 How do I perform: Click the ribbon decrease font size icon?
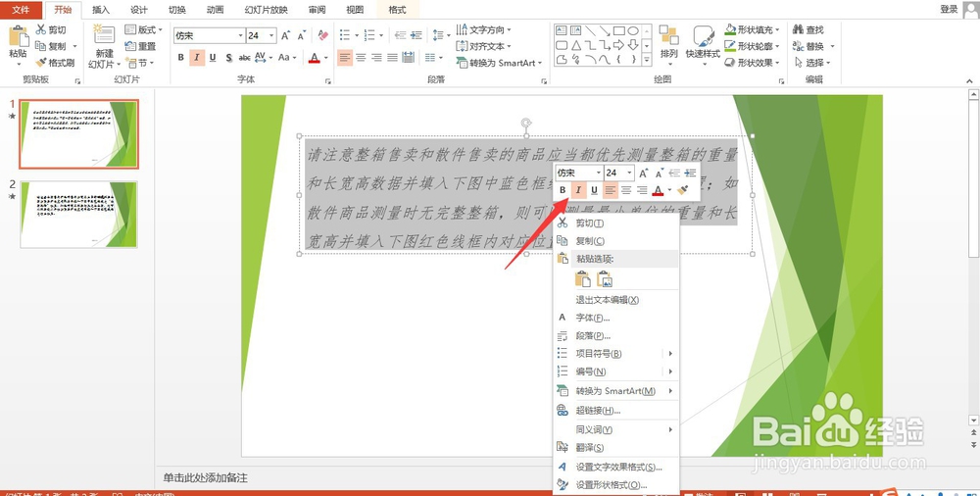301,35
